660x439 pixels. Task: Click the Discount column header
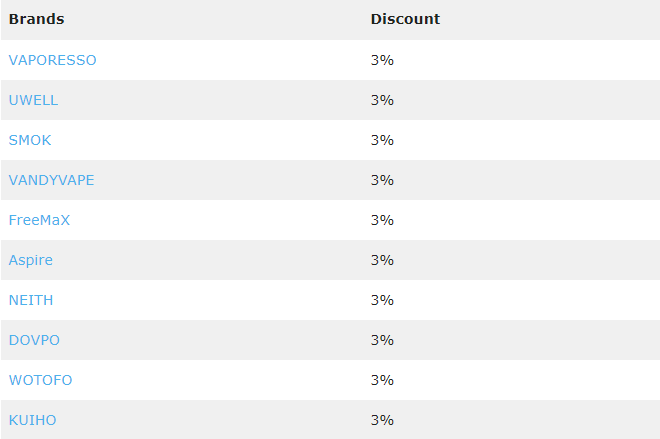405,19
